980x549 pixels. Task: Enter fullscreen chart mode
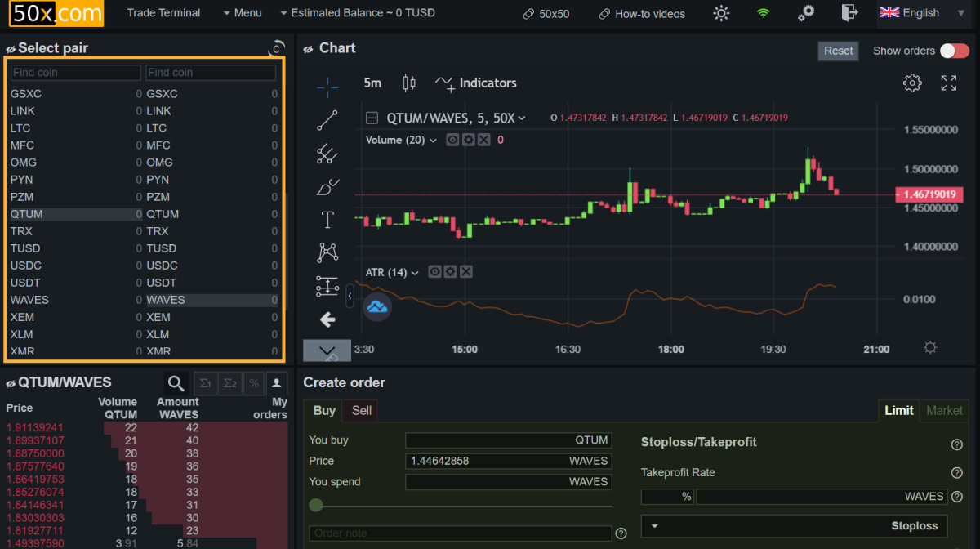click(948, 83)
